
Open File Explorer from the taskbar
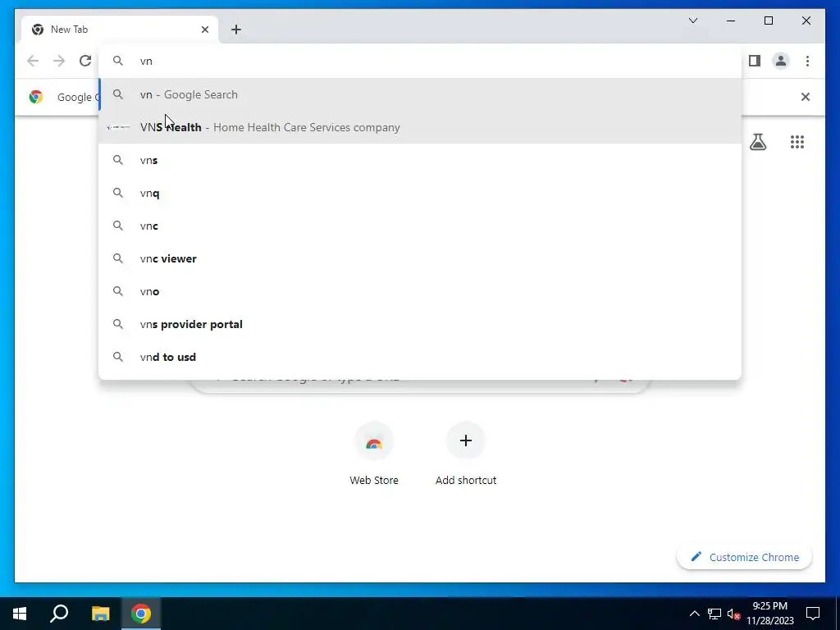tap(100, 614)
